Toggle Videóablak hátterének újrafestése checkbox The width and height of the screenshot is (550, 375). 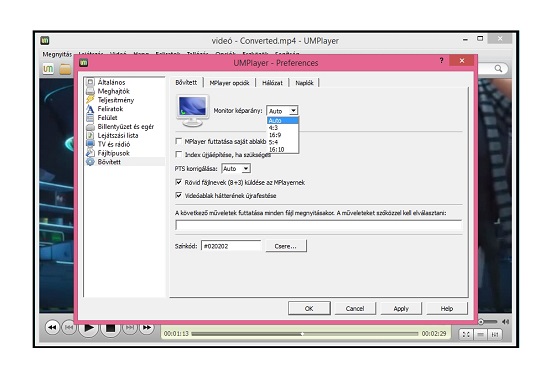click(179, 195)
